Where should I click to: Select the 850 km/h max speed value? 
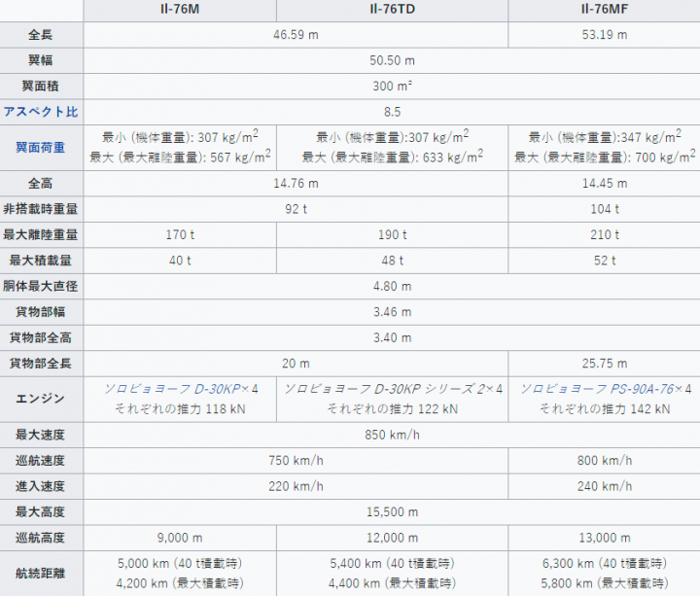pyautogui.click(x=393, y=435)
